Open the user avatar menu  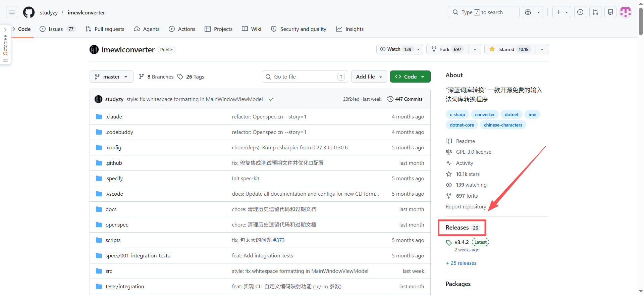click(x=626, y=12)
